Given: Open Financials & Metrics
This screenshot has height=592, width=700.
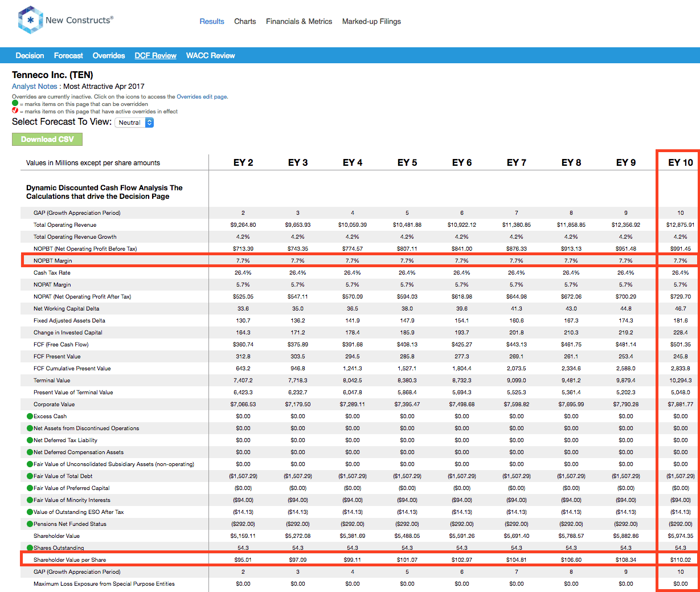Looking at the screenshot, I should point(299,22).
